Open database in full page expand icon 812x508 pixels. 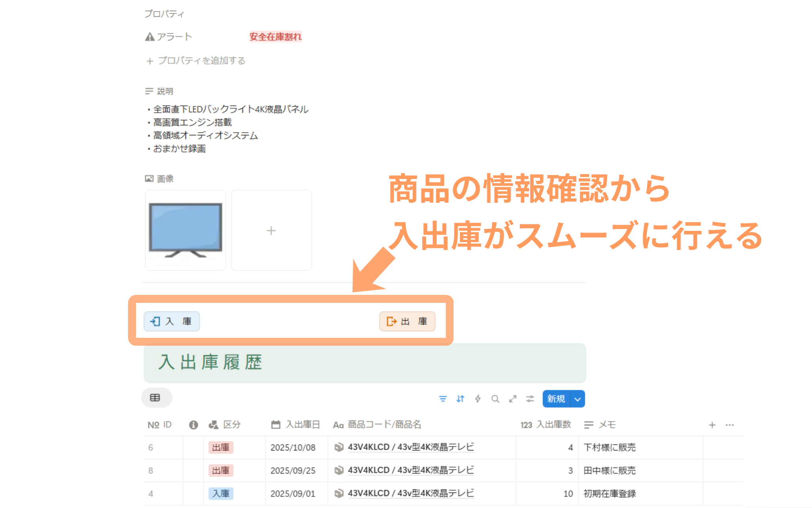click(x=513, y=399)
